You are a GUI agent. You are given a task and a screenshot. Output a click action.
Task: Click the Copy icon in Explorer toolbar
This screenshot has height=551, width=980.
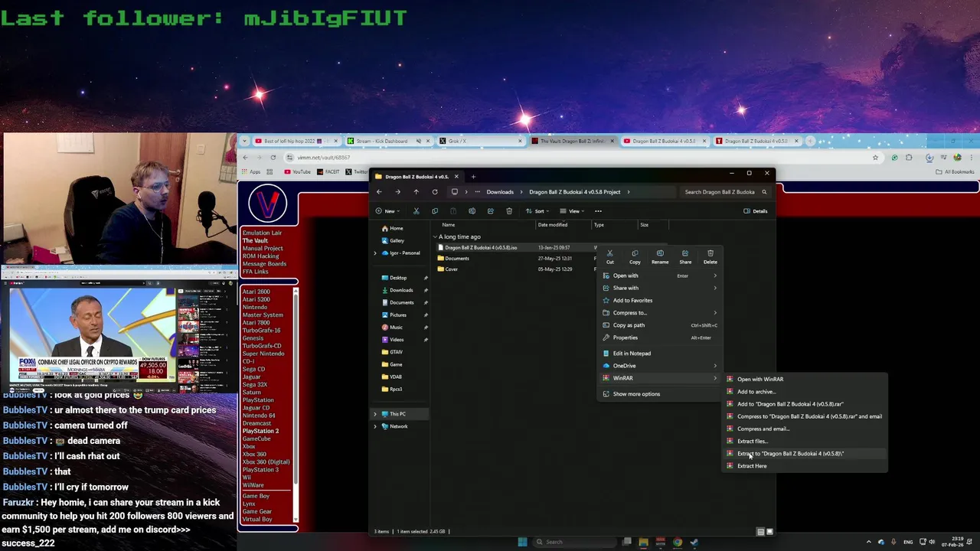click(435, 211)
